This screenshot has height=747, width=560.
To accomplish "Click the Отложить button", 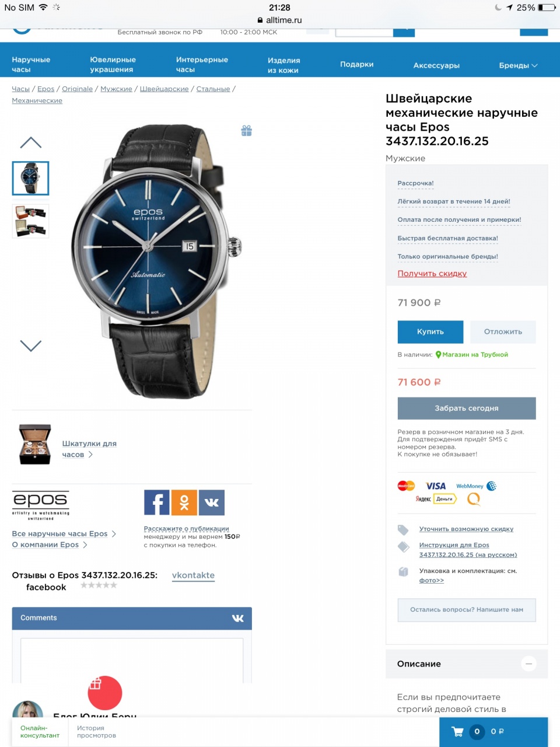I will coord(503,331).
